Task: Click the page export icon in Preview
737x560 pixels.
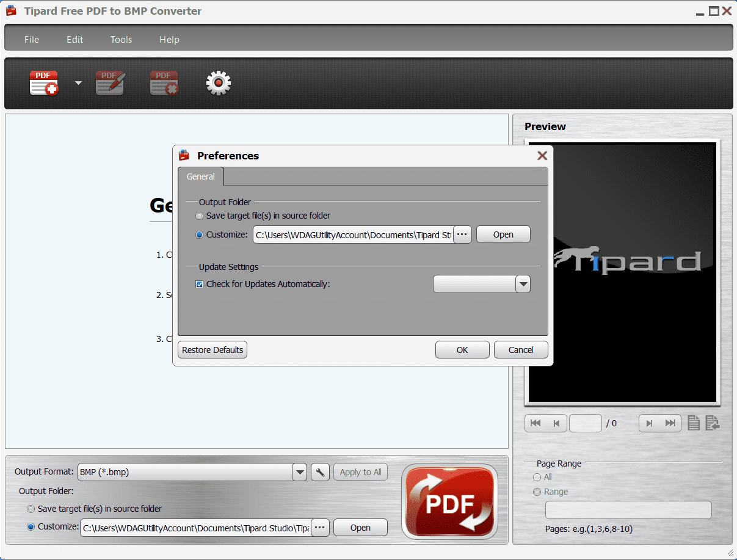Action: click(x=713, y=423)
